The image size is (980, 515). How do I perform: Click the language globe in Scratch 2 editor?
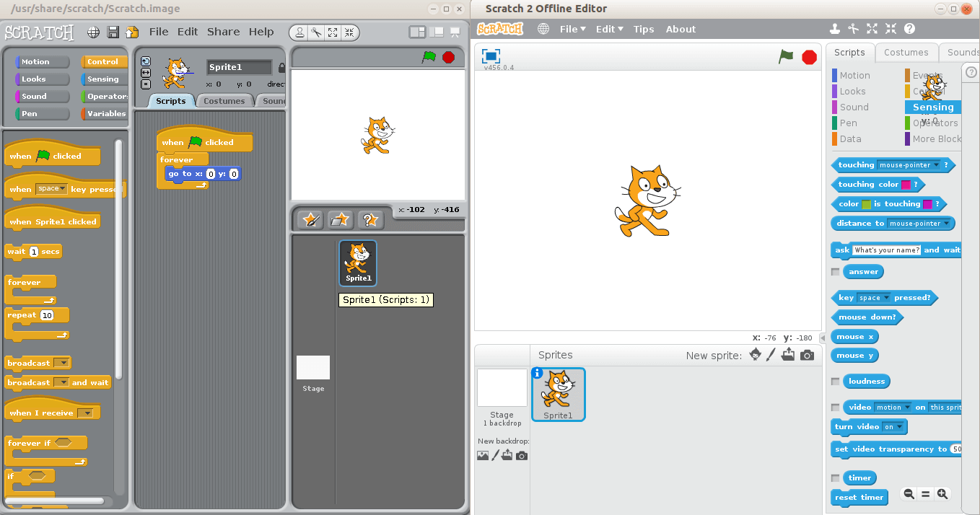[543, 29]
